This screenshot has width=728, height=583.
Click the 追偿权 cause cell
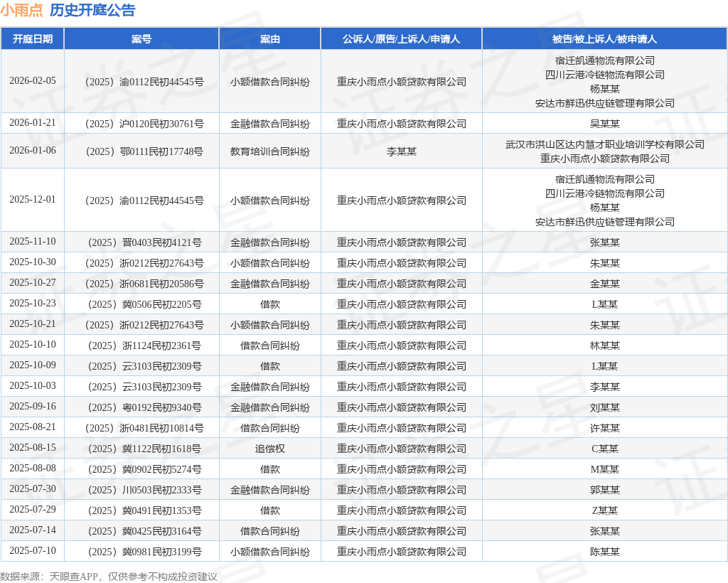click(x=269, y=449)
